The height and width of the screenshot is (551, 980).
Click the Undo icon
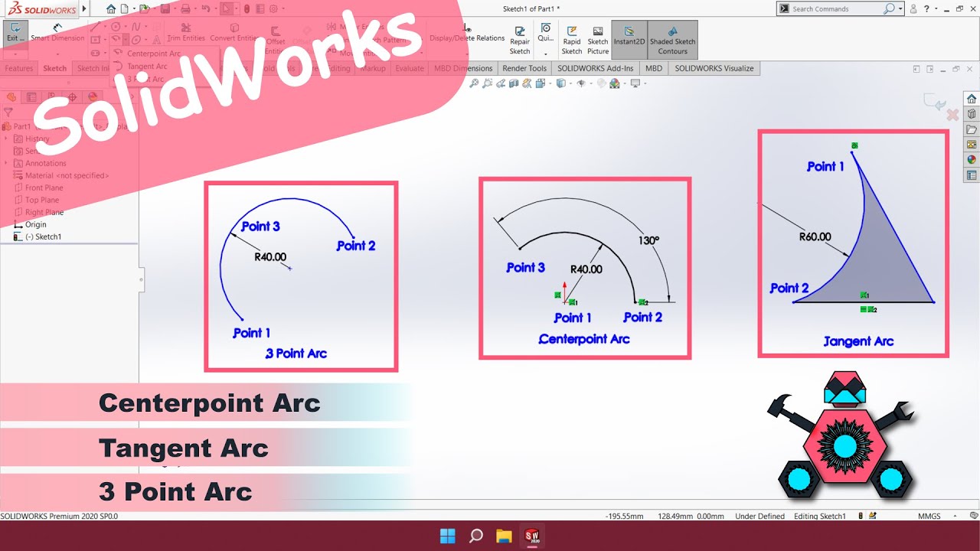[x=204, y=9]
